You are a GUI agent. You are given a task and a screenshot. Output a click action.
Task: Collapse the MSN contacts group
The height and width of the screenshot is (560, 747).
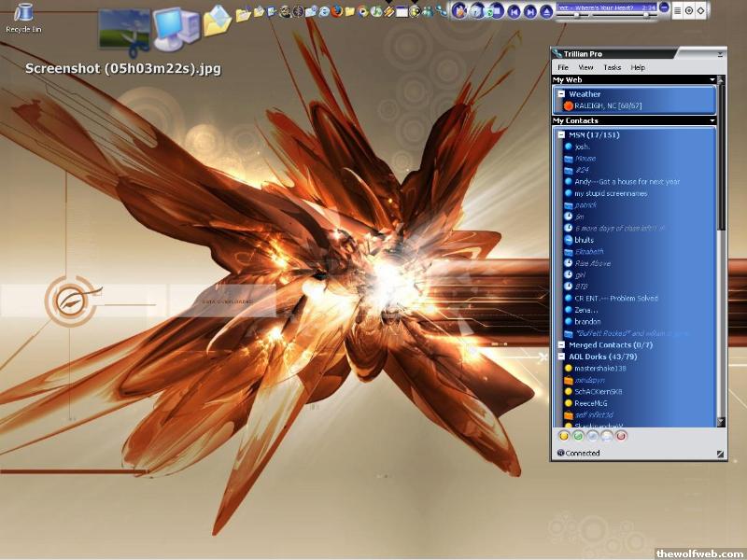[561, 135]
